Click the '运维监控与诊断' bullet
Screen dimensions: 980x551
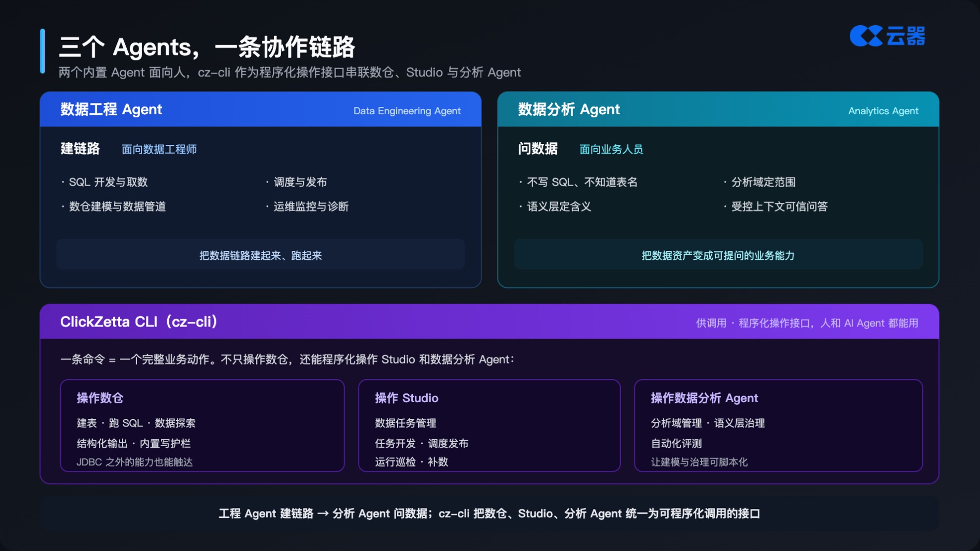pyautogui.click(x=307, y=206)
